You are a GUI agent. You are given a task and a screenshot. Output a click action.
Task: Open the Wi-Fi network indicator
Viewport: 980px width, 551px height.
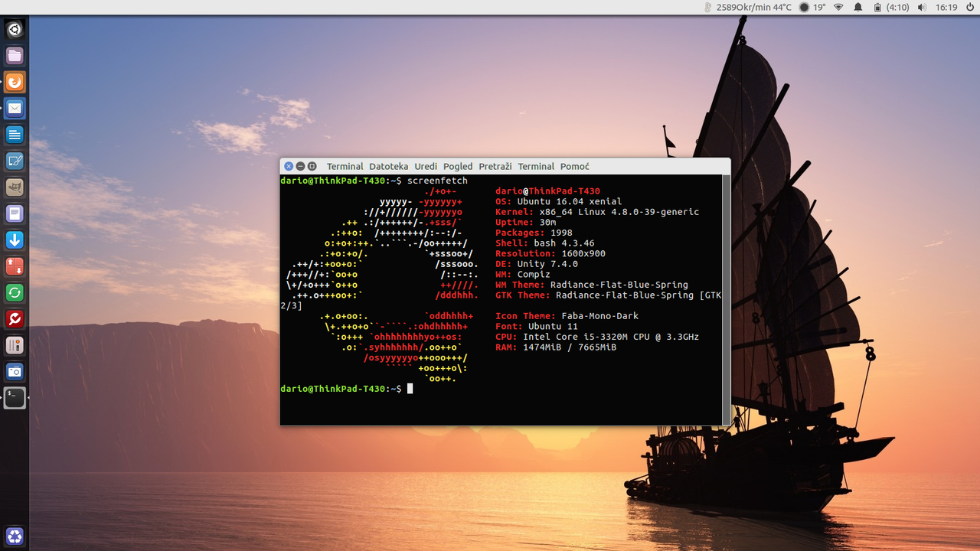coord(838,7)
